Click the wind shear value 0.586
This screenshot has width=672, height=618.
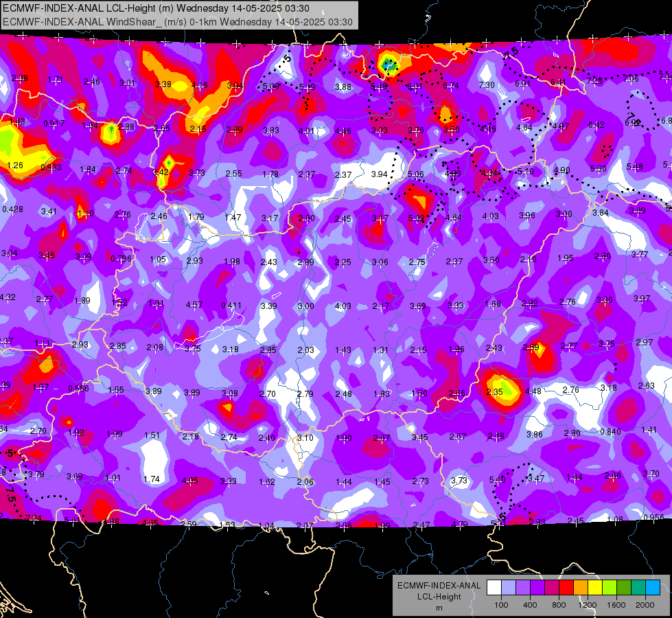click(x=79, y=389)
